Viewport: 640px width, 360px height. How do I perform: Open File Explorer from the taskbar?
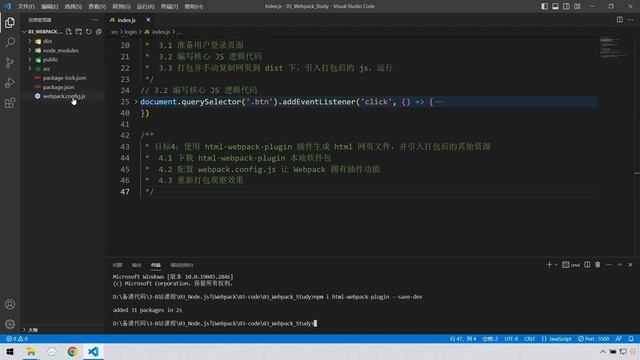pos(31,351)
